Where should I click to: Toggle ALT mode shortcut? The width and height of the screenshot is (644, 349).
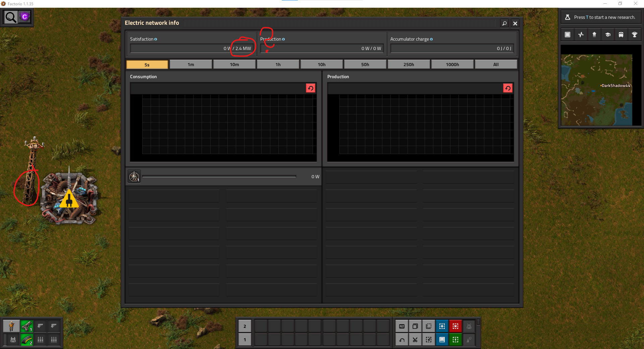[402, 326]
